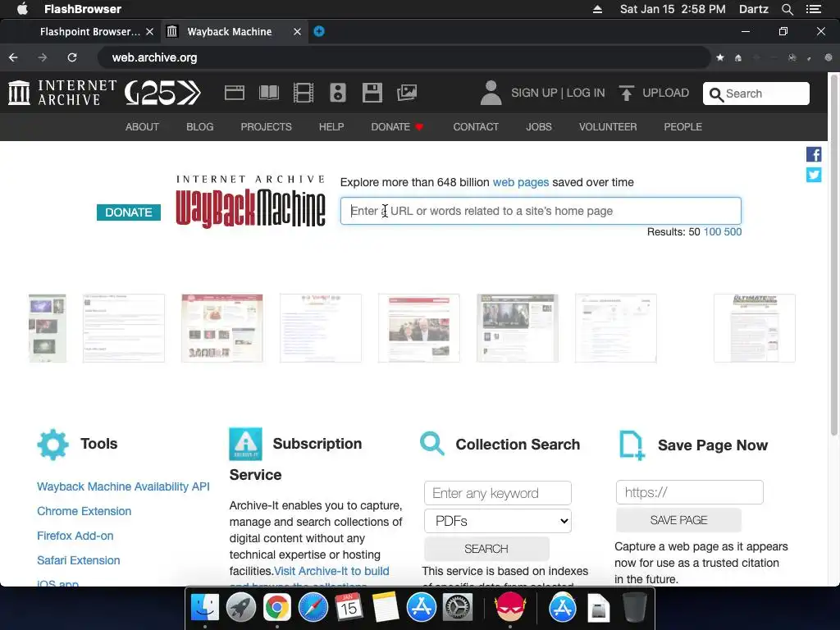Open the Web archive icon in header
Image resolution: width=840 pixels, height=630 pixels.
[234, 93]
